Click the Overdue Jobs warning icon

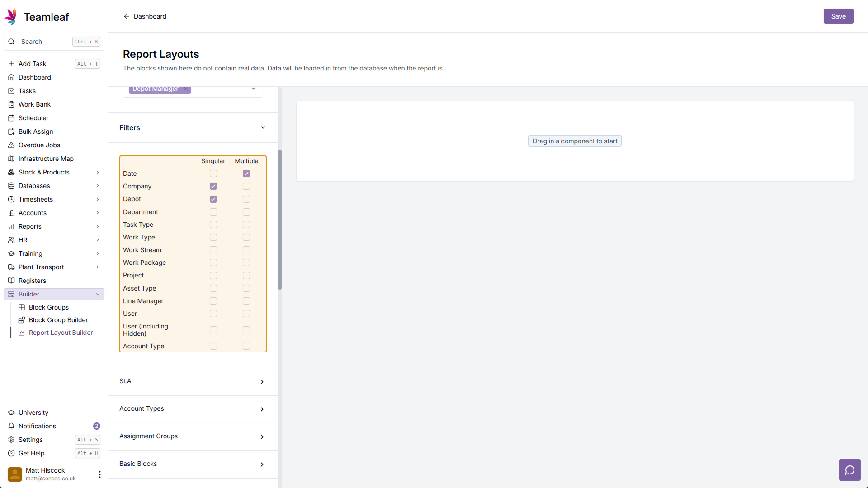11,145
